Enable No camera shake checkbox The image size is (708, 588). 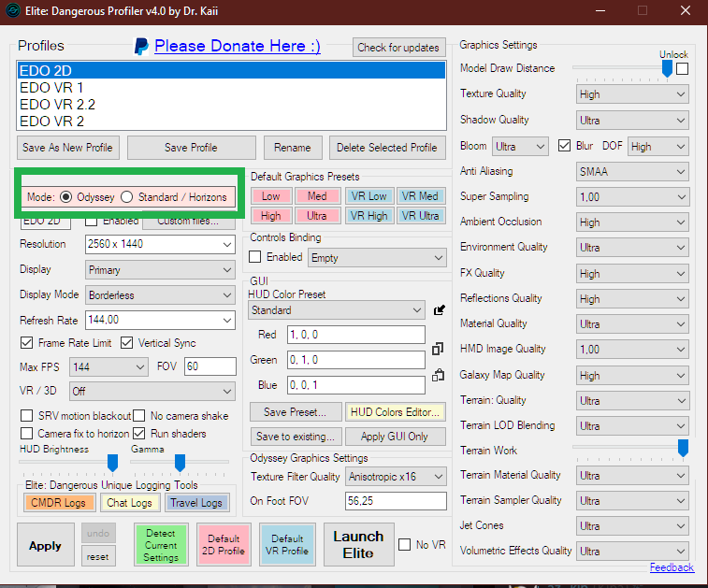click(139, 416)
